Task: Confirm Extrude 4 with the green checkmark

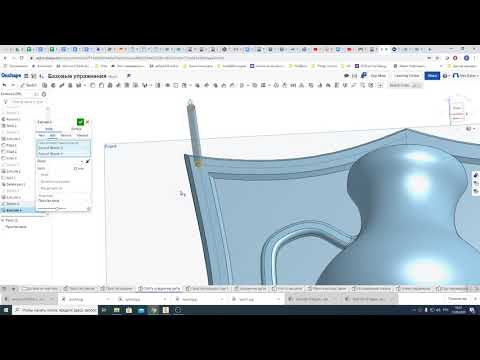Action: [80, 122]
